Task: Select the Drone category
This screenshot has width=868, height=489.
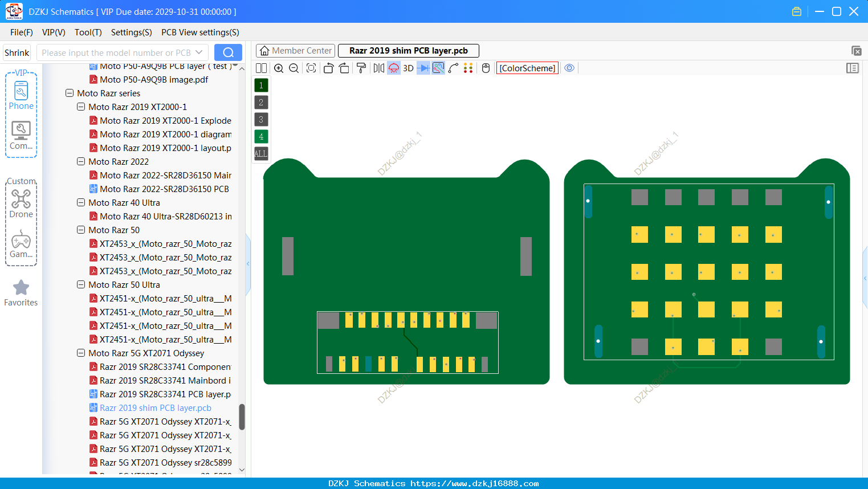Action: point(21,204)
